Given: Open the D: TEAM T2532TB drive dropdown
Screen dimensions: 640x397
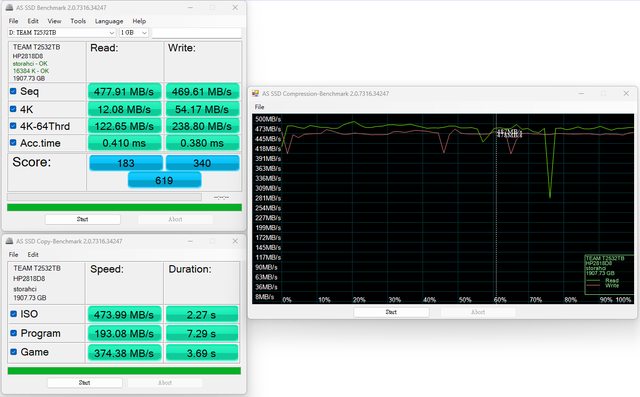Looking at the screenshot, I should click(x=62, y=32).
